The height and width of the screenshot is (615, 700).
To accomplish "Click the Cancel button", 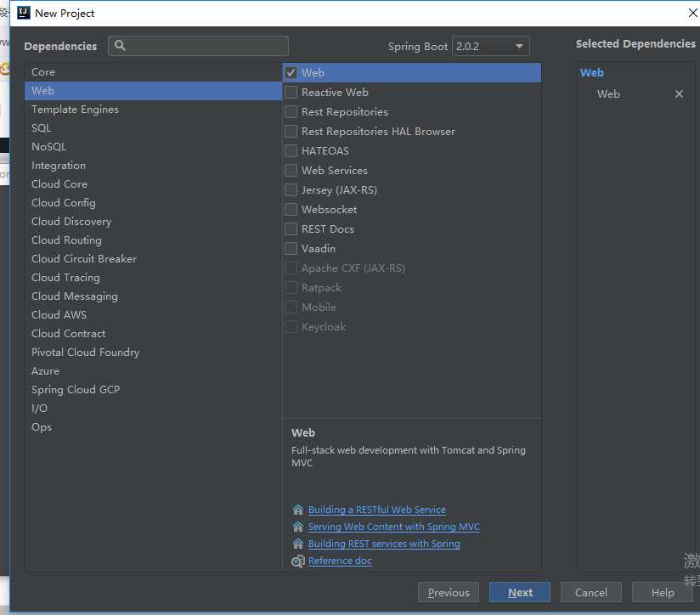I will tap(591, 592).
